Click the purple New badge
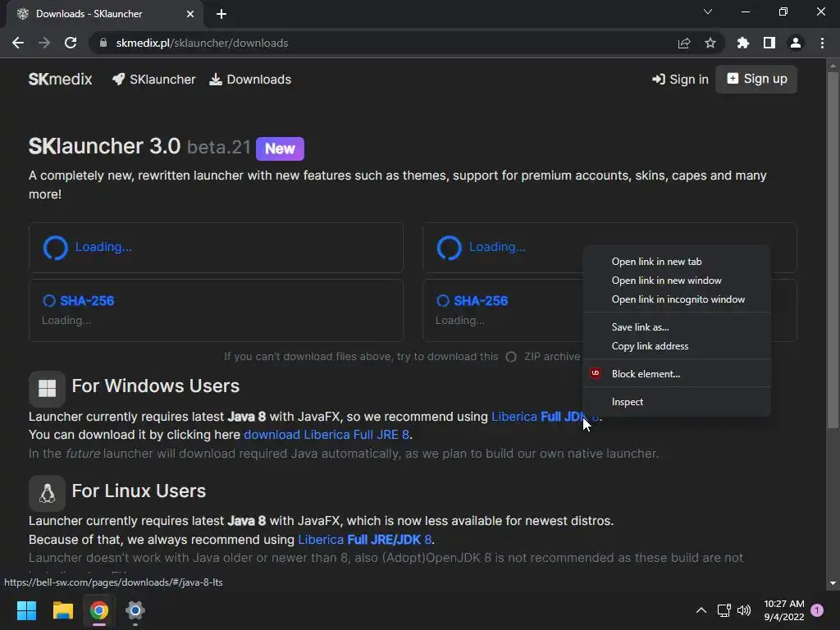This screenshot has height=630, width=840. coord(280,148)
